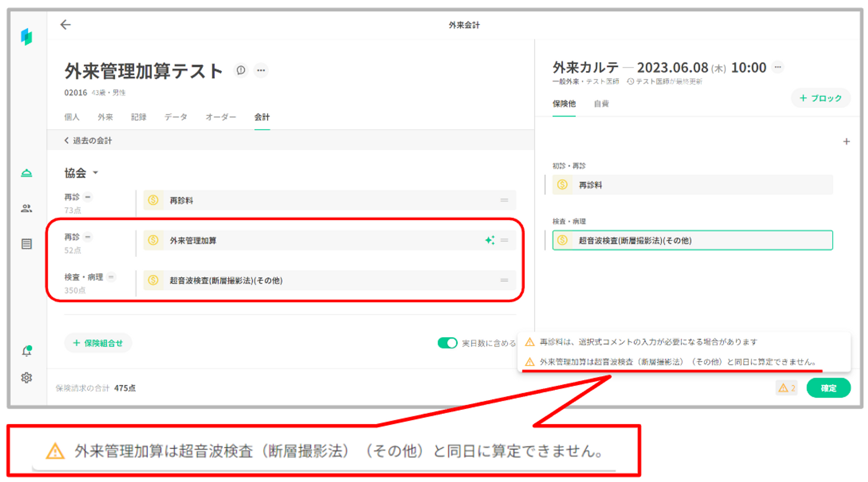
Task: Select the 自費 tab
Action: (x=601, y=104)
